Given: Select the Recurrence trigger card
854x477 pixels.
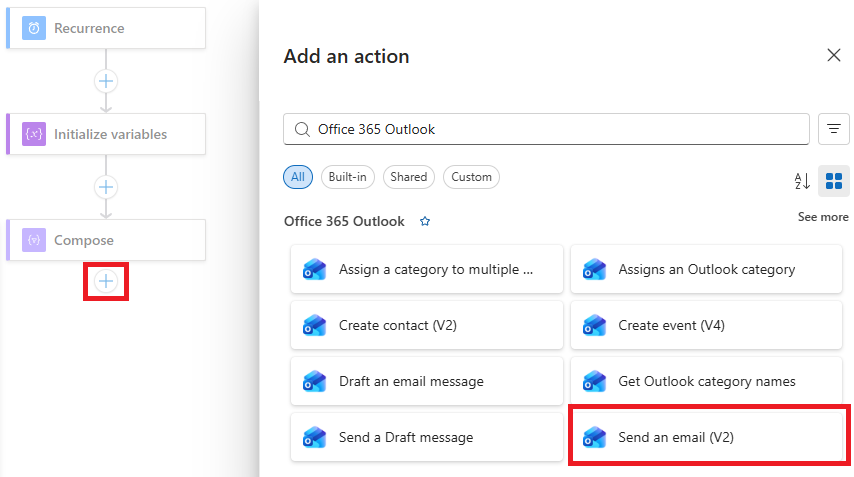Looking at the screenshot, I should 106,28.
